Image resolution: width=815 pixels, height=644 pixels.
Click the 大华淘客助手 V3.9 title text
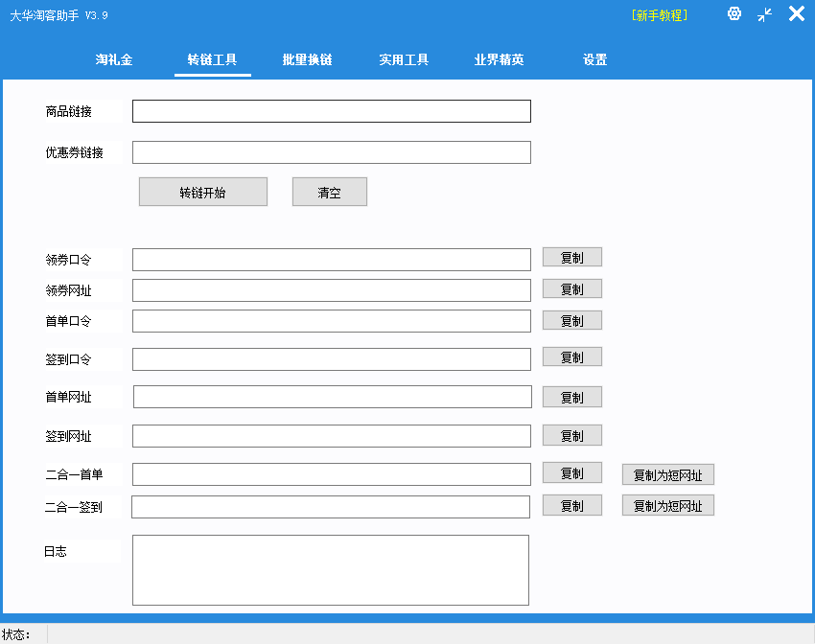(58, 15)
